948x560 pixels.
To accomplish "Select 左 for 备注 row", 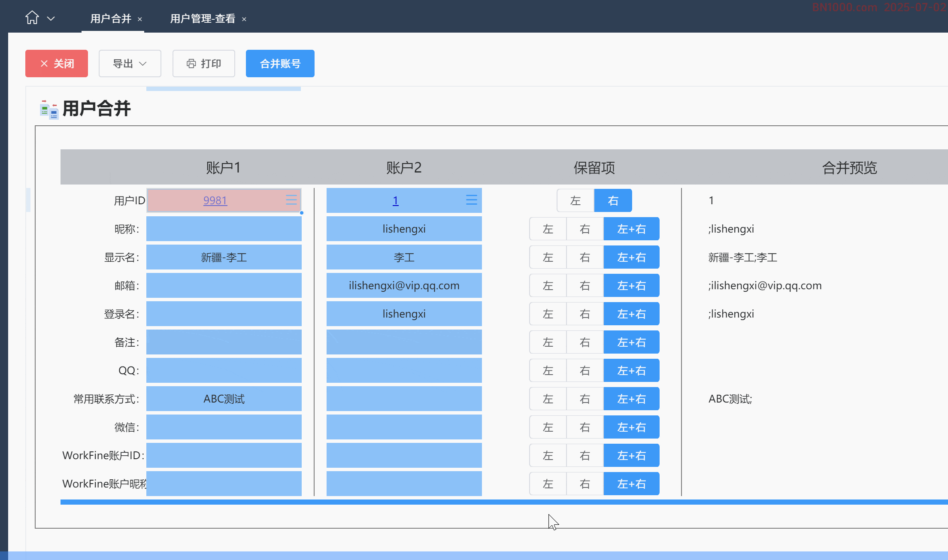I will tap(548, 342).
